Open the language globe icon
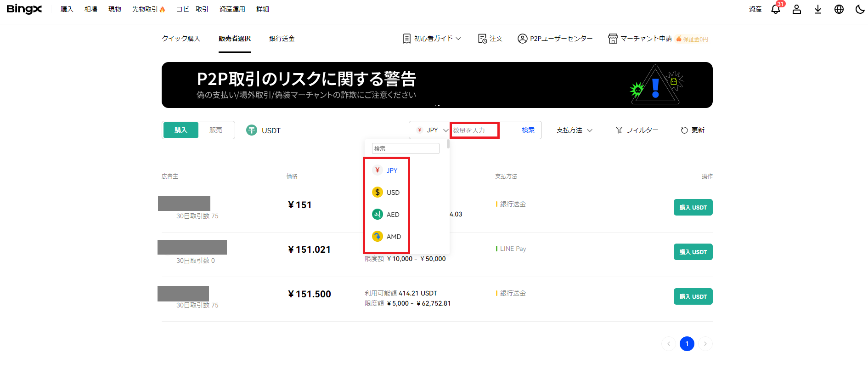 tap(839, 9)
